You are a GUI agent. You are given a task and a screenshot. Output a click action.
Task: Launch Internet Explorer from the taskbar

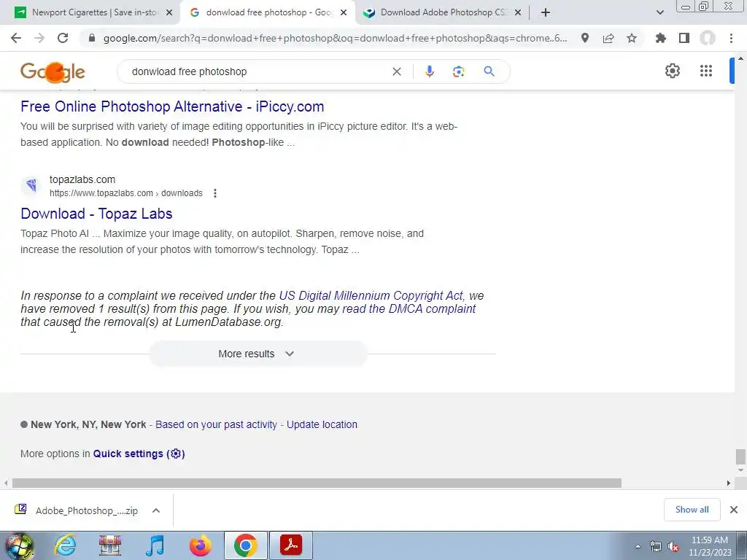(x=65, y=545)
